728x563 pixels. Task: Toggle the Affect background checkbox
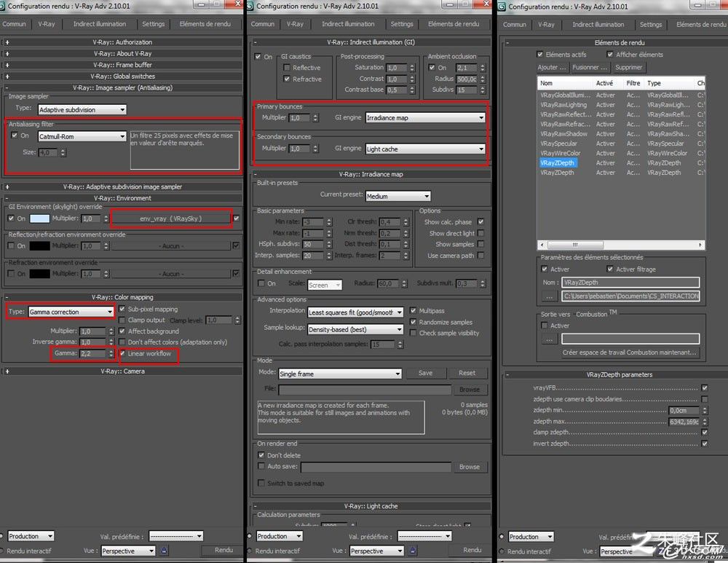pos(122,331)
